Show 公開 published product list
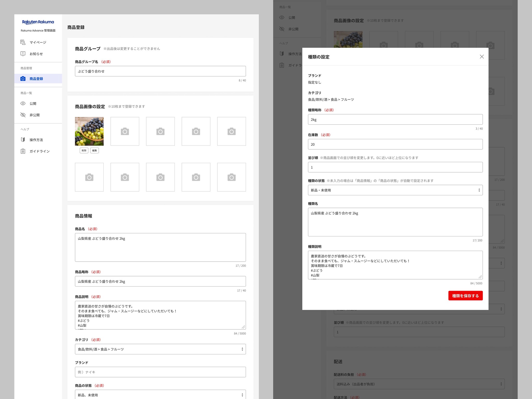532x399 pixels. pyautogui.click(x=33, y=103)
